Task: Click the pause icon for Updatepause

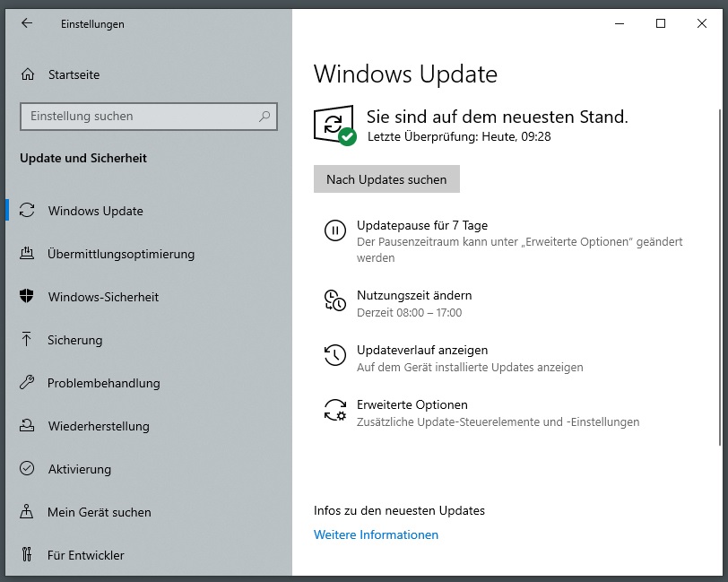Action: click(x=334, y=230)
